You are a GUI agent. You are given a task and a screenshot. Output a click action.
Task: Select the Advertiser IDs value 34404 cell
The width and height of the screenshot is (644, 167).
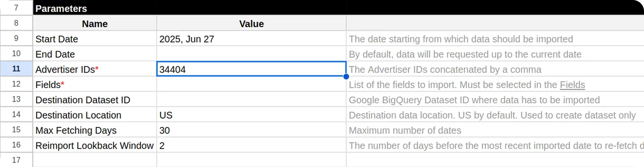coord(251,70)
